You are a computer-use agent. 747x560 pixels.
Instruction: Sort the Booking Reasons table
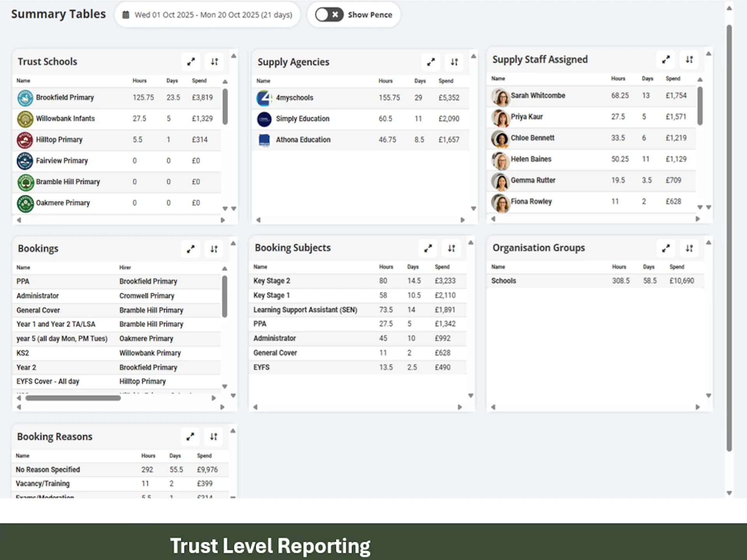click(214, 437)
